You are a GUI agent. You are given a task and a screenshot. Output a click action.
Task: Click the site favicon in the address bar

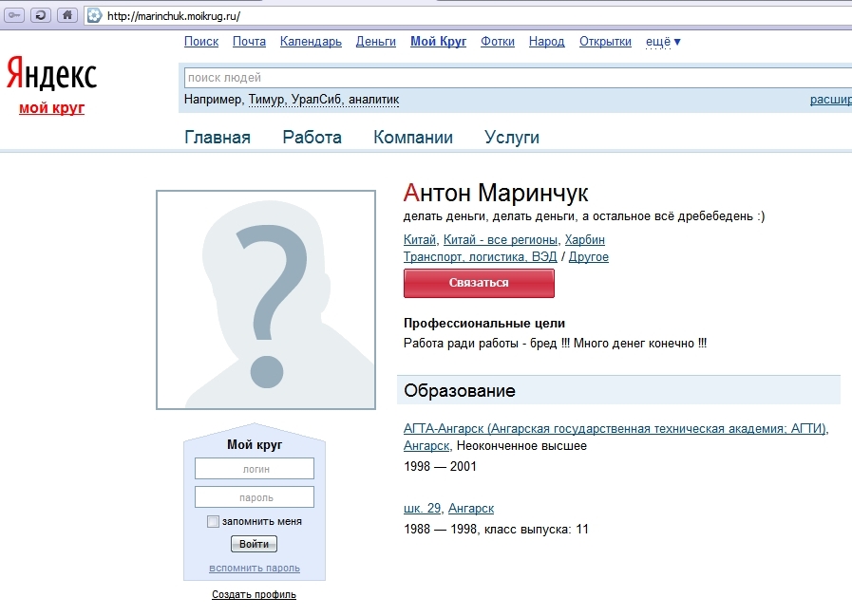click(95, 16)
